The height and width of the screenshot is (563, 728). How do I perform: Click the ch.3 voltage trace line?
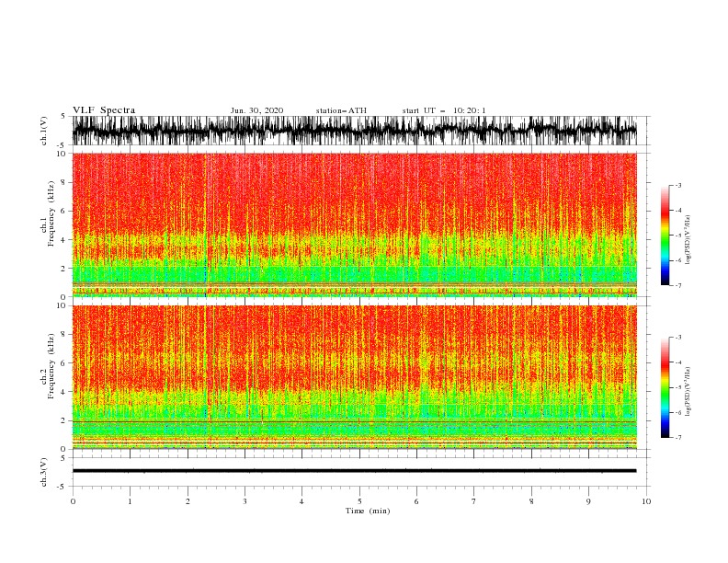click(355, 471)
